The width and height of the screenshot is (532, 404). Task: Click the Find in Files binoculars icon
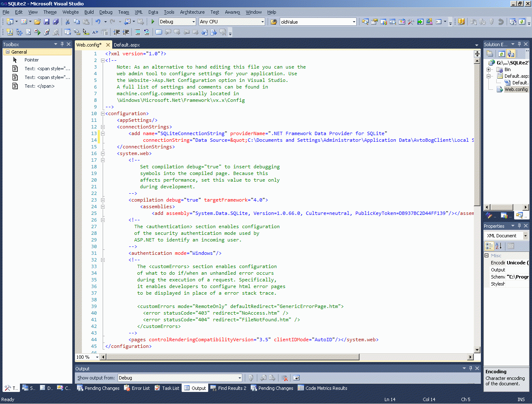tap(273, 22)
